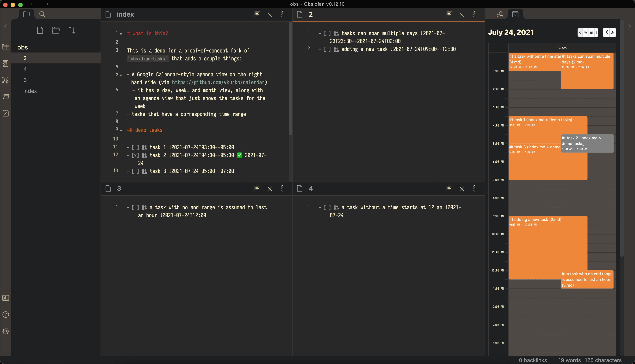The width and height of the screenshot is (635, 364).
Task: Create a new note in the file explorer
Action: tap(40, 30)
